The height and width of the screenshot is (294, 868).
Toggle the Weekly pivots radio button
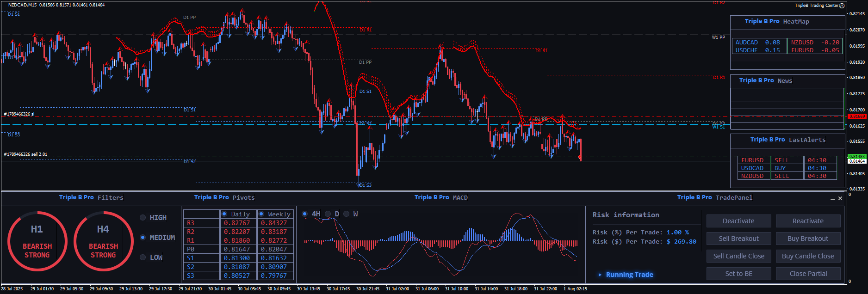261,214
